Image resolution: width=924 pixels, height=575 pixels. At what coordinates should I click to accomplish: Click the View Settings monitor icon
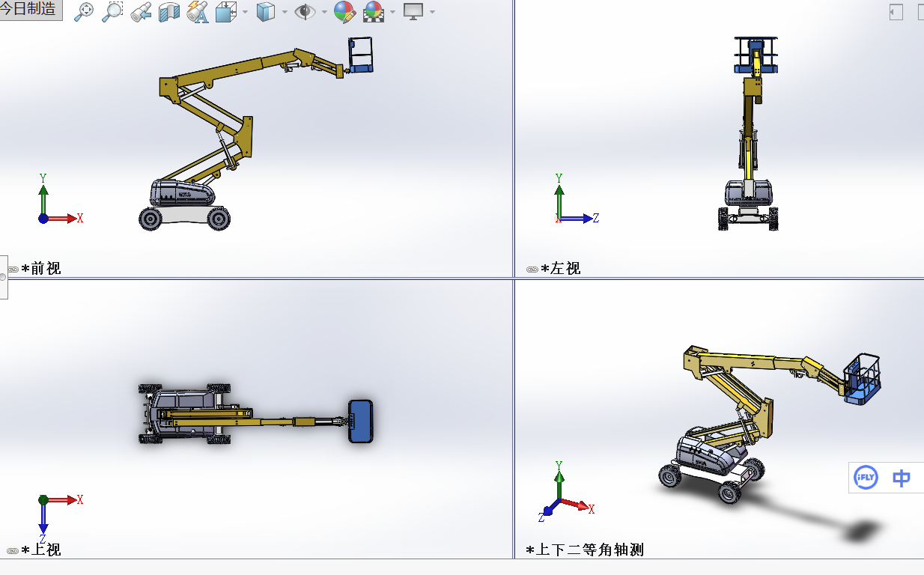[x=413, y=11]
